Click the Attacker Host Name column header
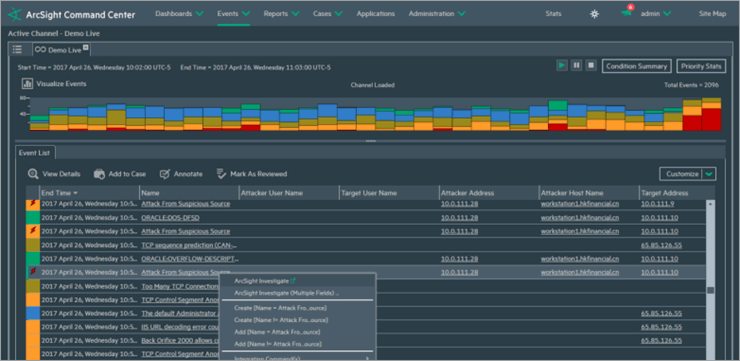Viewport: 740px width, 361px height. point(589,193)
